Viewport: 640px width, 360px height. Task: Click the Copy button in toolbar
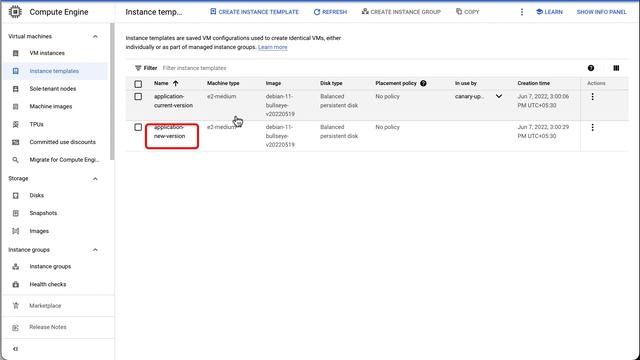tap(468, 12)
